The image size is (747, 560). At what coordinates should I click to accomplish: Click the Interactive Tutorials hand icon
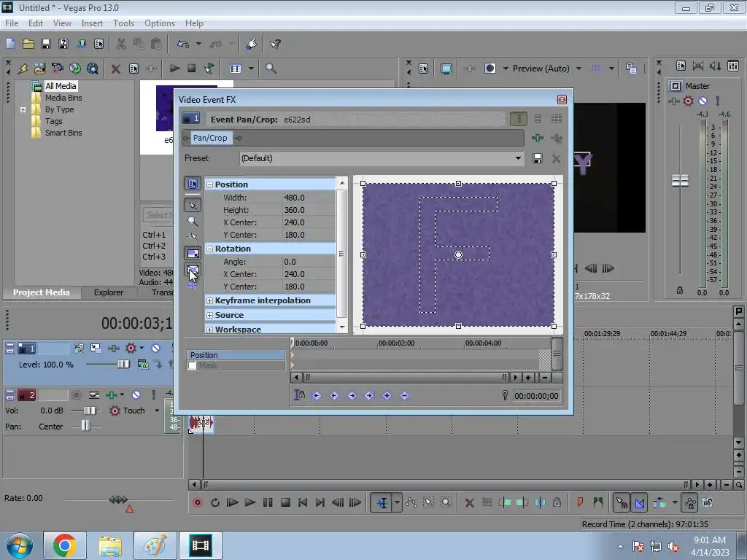coord(252,44)
